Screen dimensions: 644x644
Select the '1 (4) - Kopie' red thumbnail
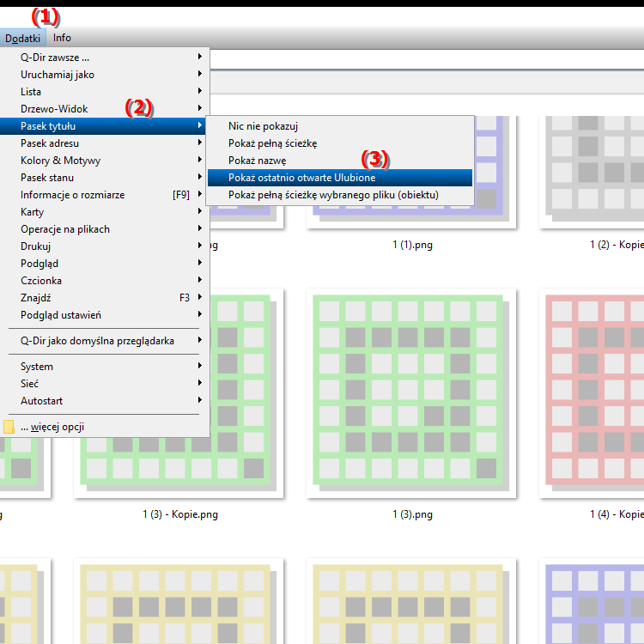[592, 393]
